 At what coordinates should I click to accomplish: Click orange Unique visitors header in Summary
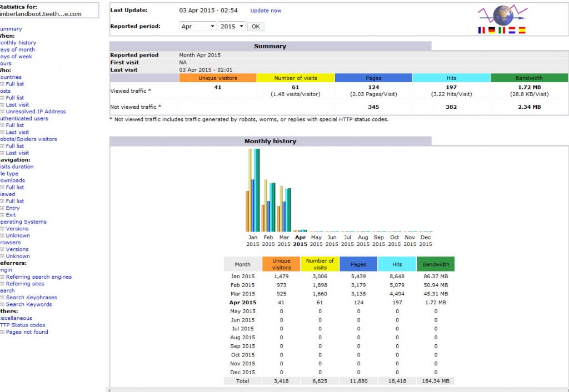[x=218, y=78]
